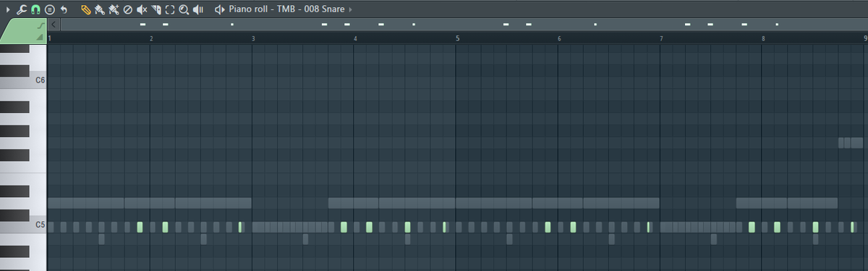Select the ghost note group near bar 9
This screenshot has width=868, height=271.
click(850, 143)
